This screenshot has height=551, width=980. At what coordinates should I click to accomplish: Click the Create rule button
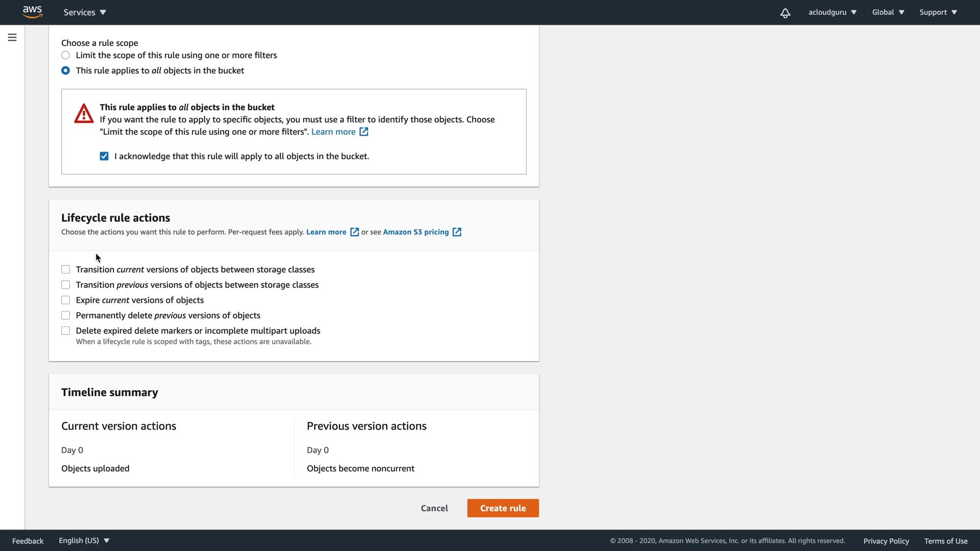click(x=503, y=508)
